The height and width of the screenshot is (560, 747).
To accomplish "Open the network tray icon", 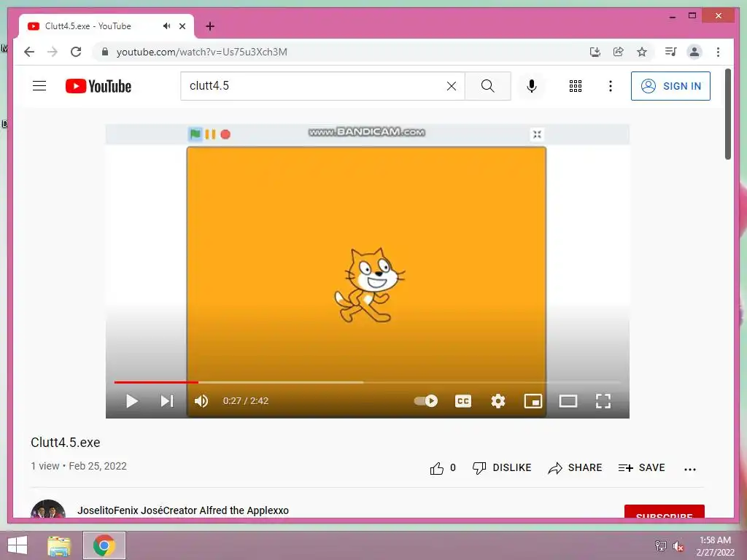I will click(661, 545).
